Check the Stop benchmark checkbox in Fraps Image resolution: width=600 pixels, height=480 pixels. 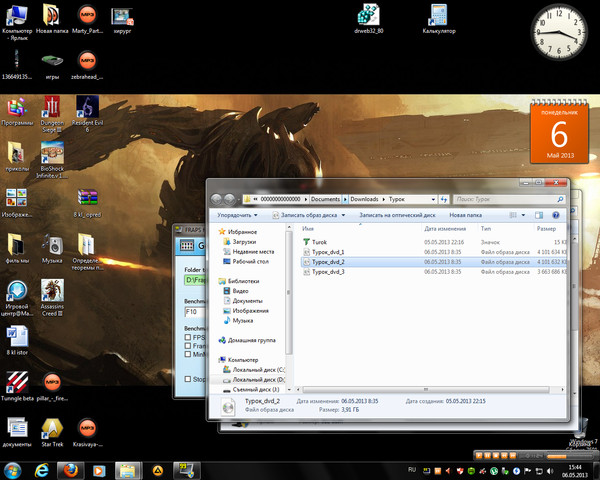(x=188, y=379)
